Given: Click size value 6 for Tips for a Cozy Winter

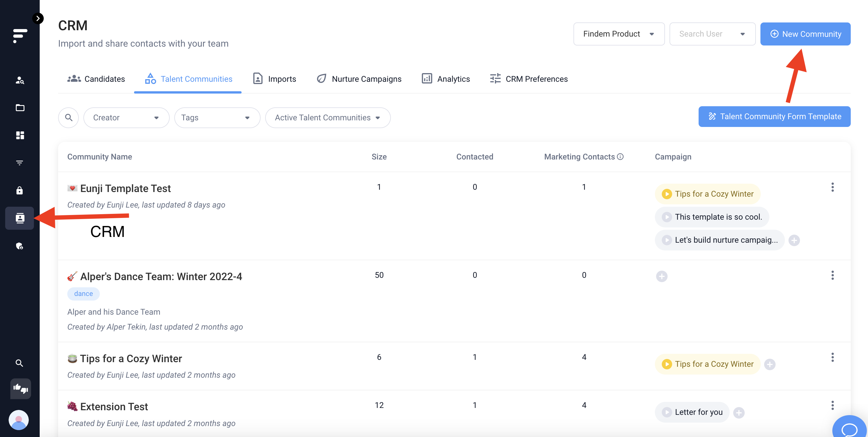Looking at the screenshot, I should [x=379, y=357].
